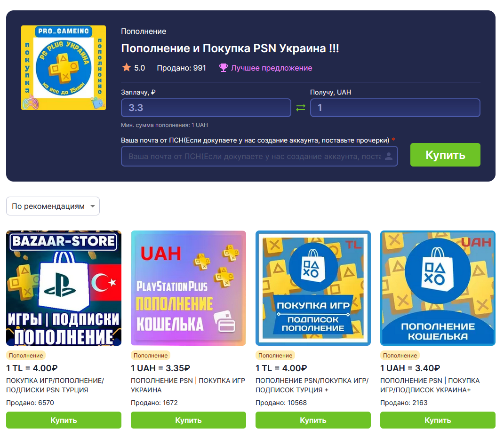Click 'Мин. сумма пополнения: 1 UAH' note
This screenshot has height=437, width=504.
(164, 125)
